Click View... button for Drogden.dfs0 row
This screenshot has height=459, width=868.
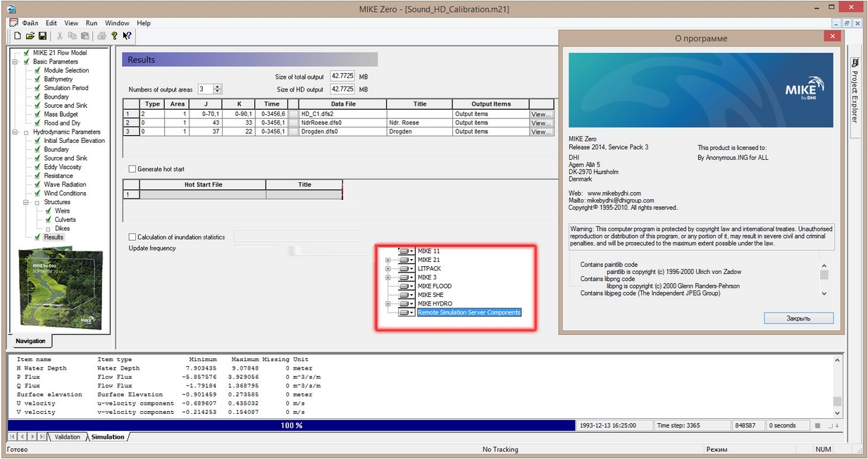pos(541,132)
